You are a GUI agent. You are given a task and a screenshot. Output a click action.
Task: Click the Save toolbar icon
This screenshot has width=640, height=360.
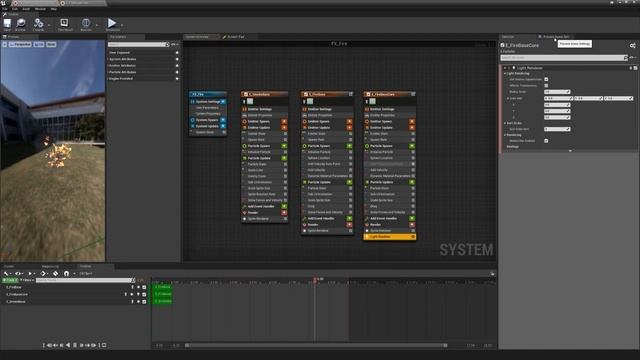(x=7, y=24)
